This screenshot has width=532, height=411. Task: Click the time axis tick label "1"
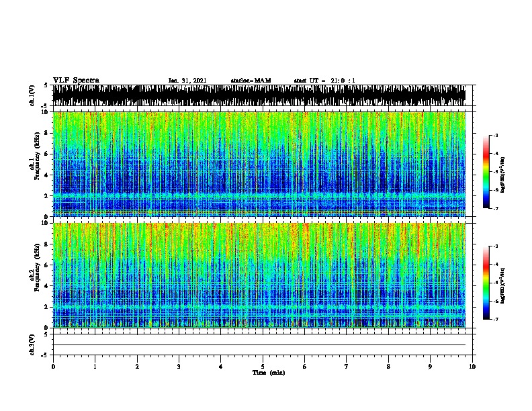click(95, 367)
